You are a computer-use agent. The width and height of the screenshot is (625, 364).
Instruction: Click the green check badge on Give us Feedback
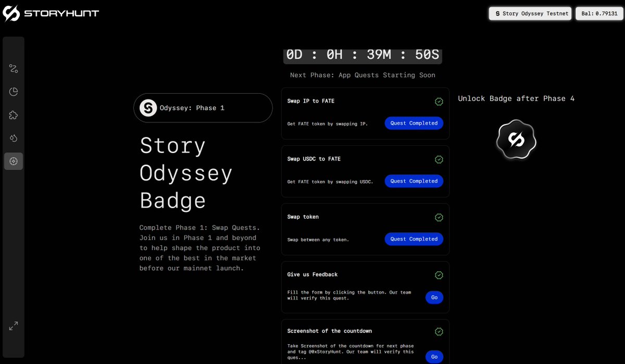(x=439, y=275)
